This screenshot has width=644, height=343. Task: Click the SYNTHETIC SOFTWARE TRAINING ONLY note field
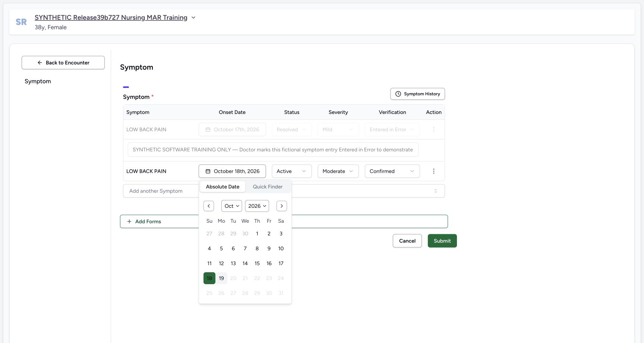tap(273, 150)
